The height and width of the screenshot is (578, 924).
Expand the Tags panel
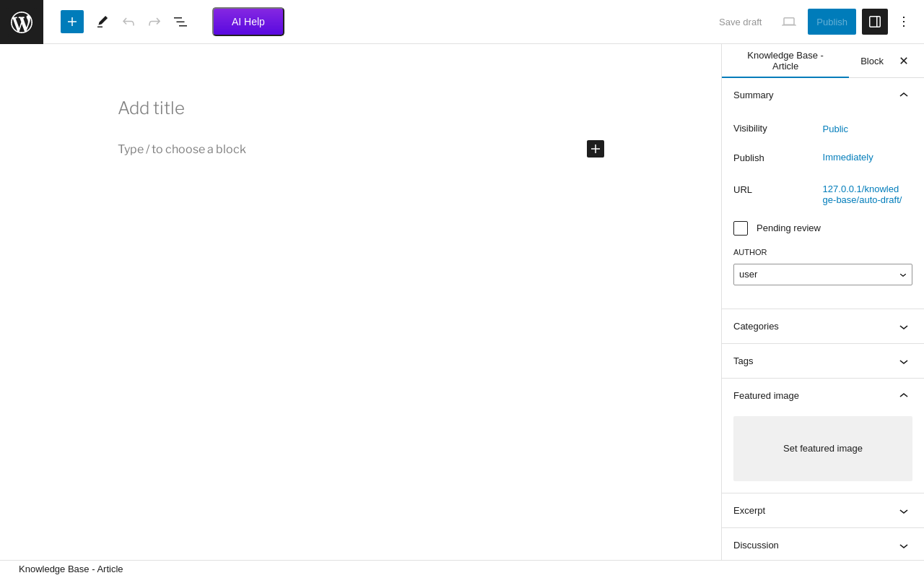(823, 361)
